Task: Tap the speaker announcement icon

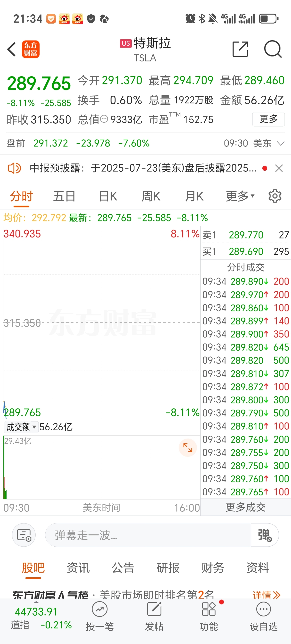Action: pos(15,168)
